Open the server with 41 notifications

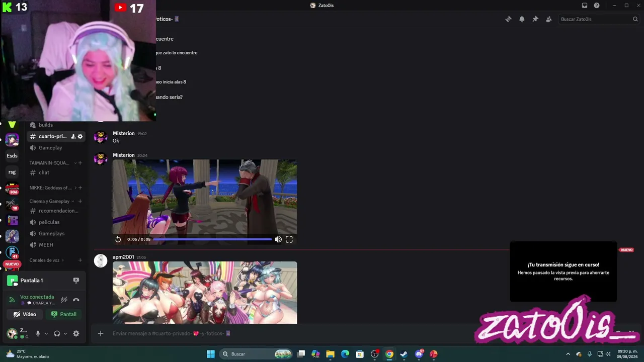[12, 252]
